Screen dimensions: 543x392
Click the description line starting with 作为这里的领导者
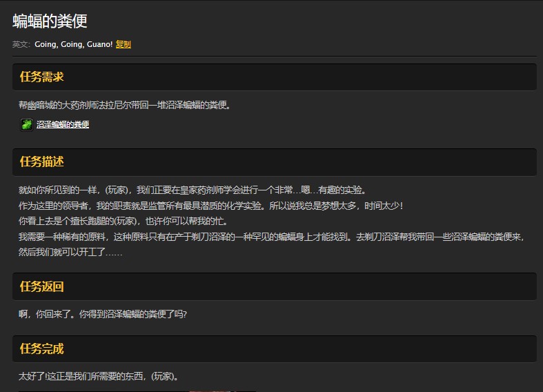(210, 206)
